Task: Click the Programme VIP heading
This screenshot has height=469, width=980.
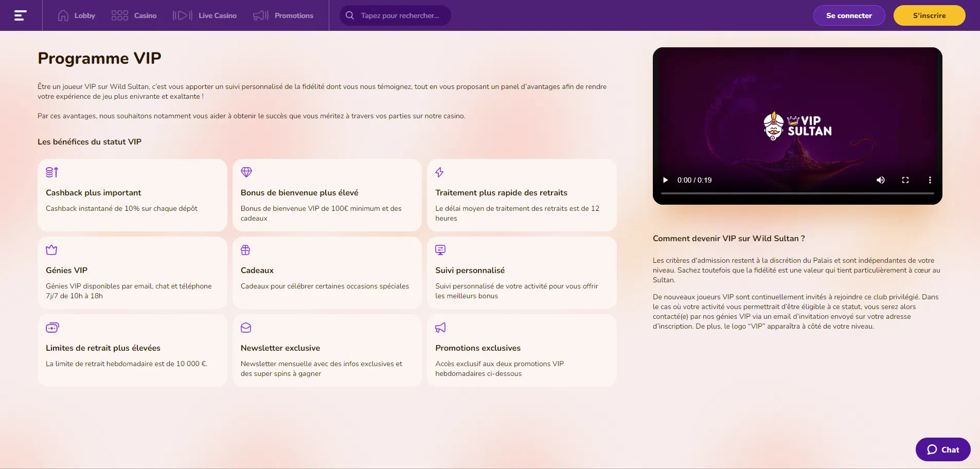Action: 99,58
